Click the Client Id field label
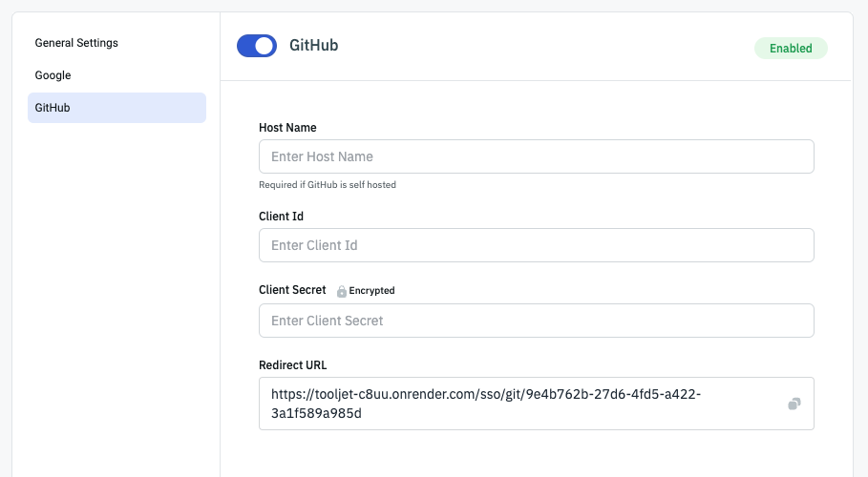 (x=282, y=217)
